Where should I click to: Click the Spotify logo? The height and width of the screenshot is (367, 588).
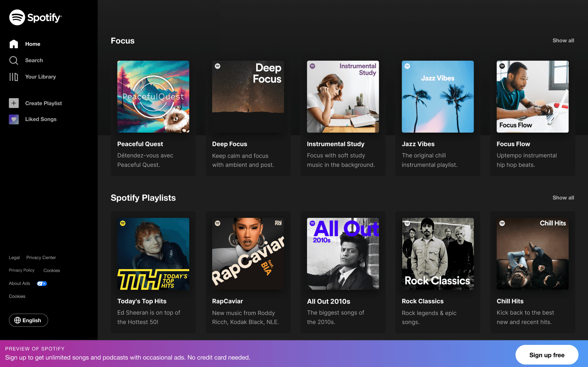(x=35, y=17)
